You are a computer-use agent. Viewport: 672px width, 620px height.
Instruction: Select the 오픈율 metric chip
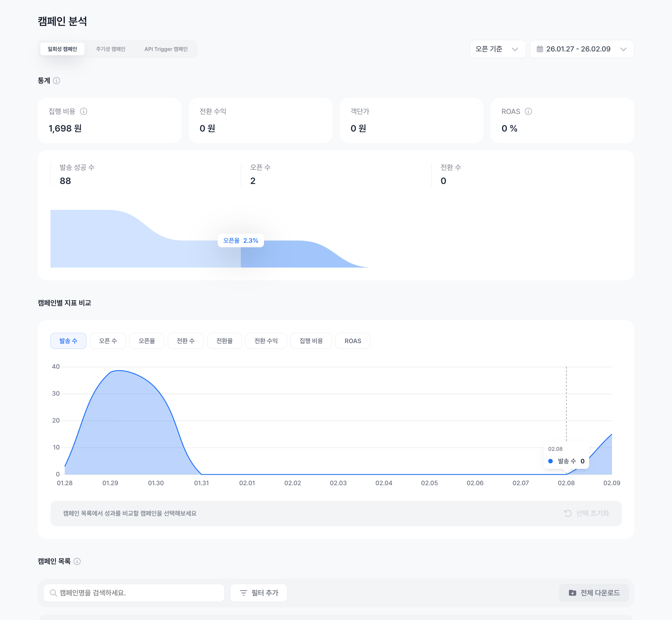pos(147,341)
